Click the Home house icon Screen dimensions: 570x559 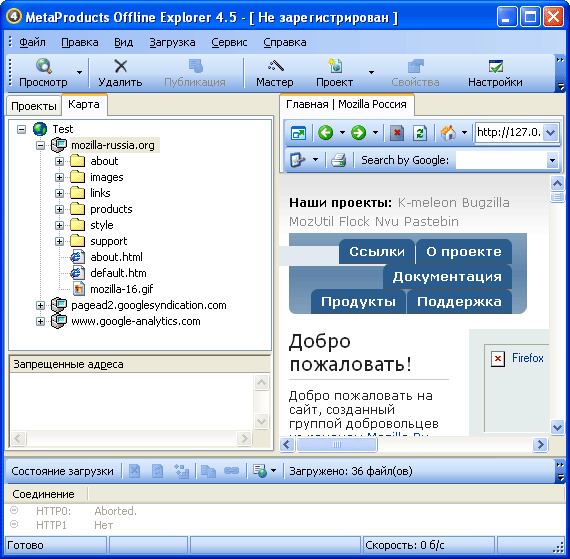[448, 133]
